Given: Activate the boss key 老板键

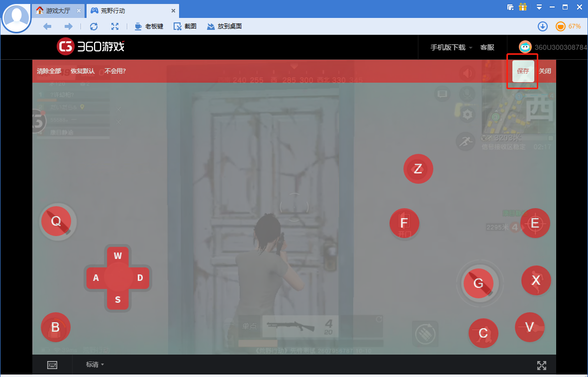Looking at the screenshot, I should (149, 26).
